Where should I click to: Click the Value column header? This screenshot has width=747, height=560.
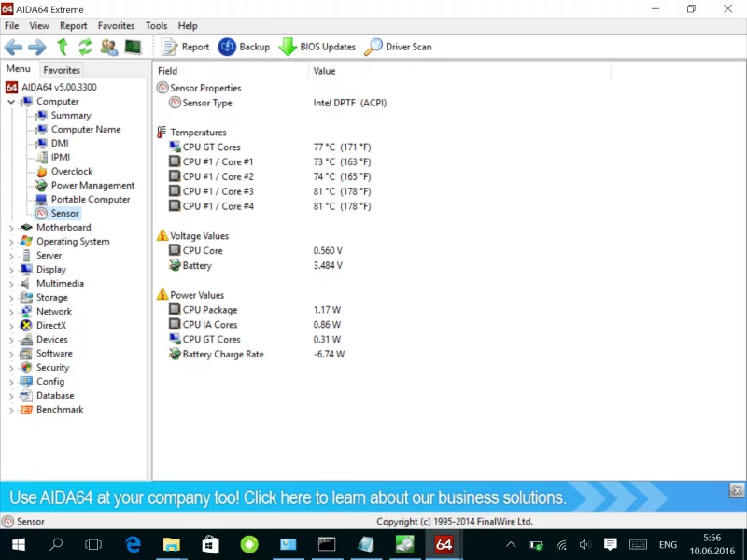[459, 71]
